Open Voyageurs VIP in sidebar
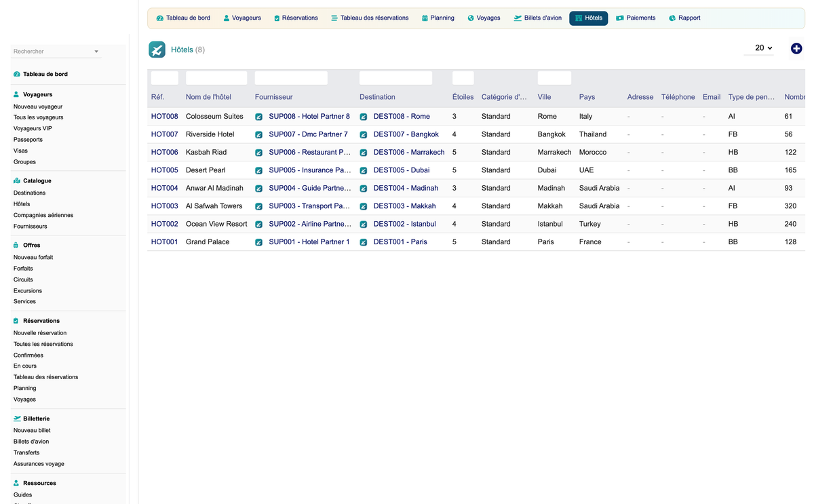The height and width of the screenshot is (504, 814). [x=33, y=128]
